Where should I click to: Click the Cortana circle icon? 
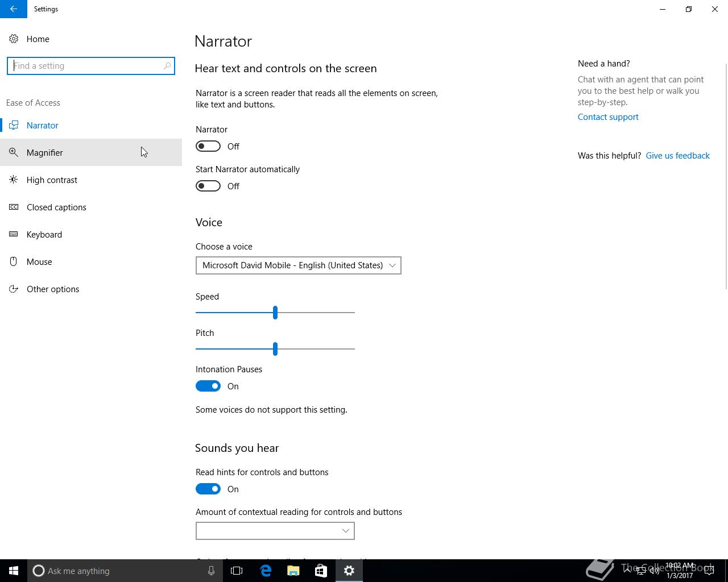[x=39, y=571]
